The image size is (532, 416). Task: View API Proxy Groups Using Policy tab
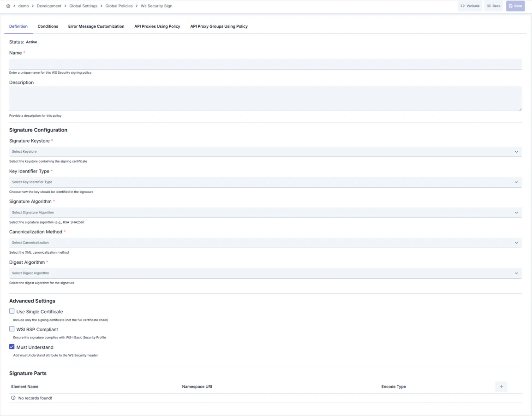[x=219, y=26]
